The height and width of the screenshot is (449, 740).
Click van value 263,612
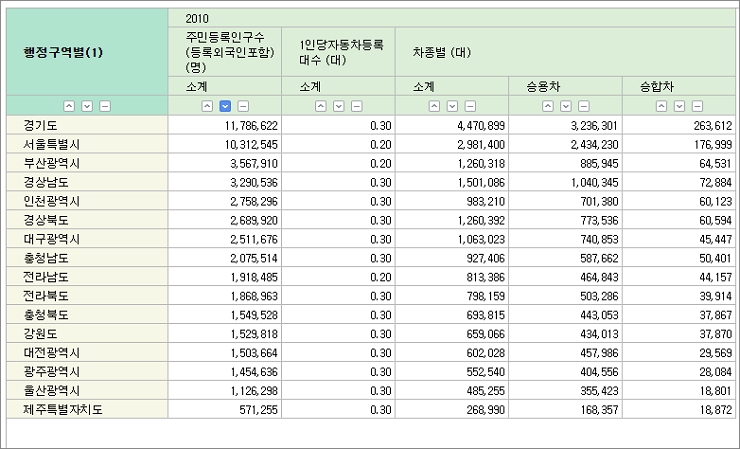pos(713,126)
